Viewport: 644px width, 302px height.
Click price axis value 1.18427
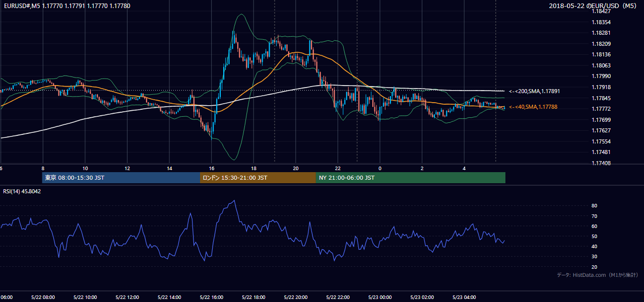point(601,11)
